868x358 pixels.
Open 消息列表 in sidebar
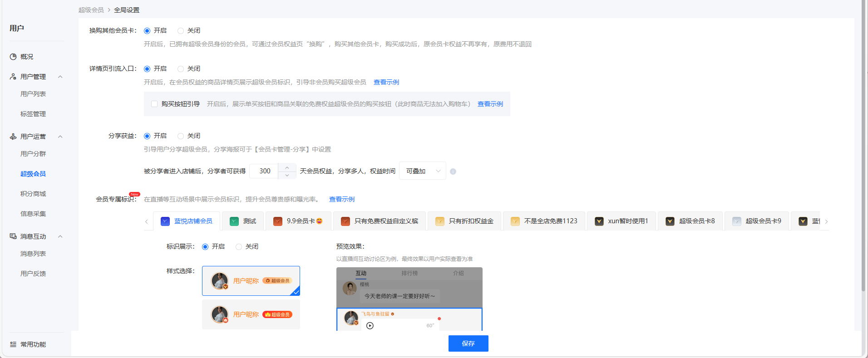tap(33, 254)
